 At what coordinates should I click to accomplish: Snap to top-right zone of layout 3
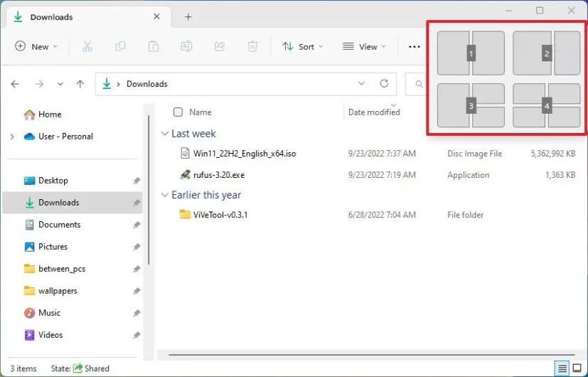click(488, 93)
